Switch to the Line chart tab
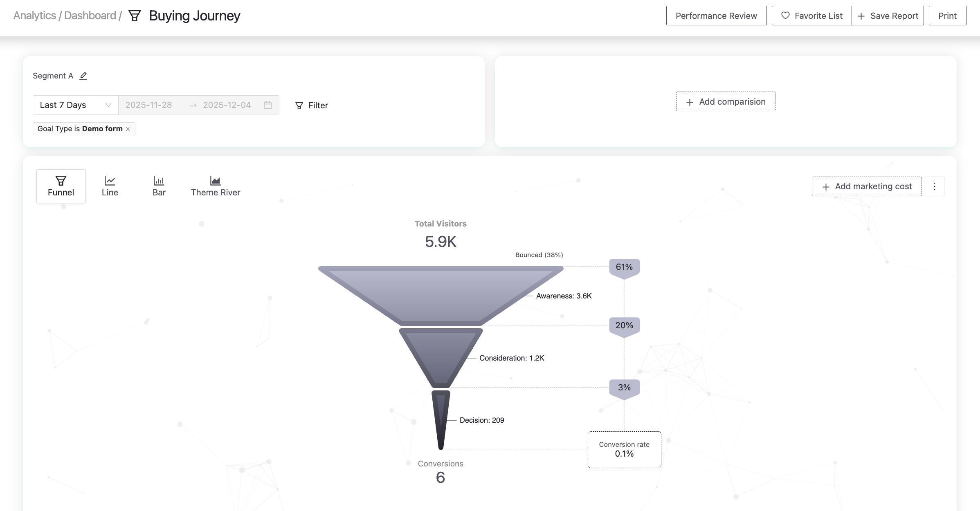Image resolution: width=980 pixels, height=511 pixels. point(110,186)
